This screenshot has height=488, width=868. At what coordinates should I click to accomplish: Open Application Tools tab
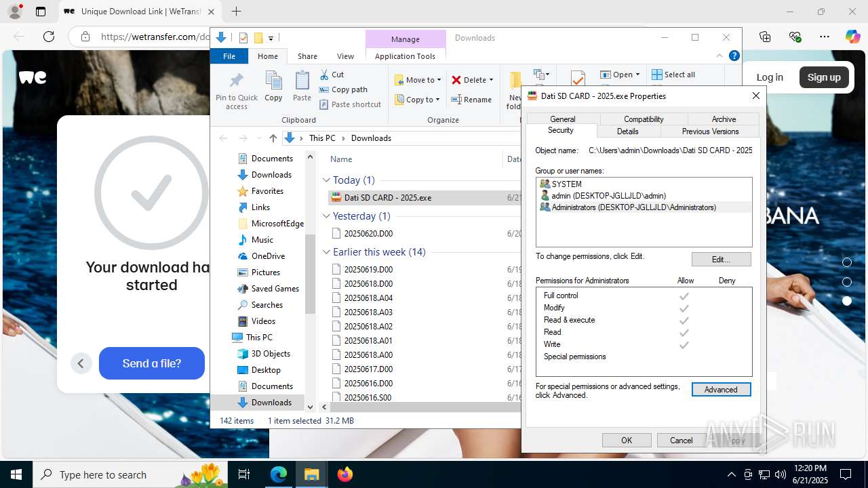[x=405, y=56]
